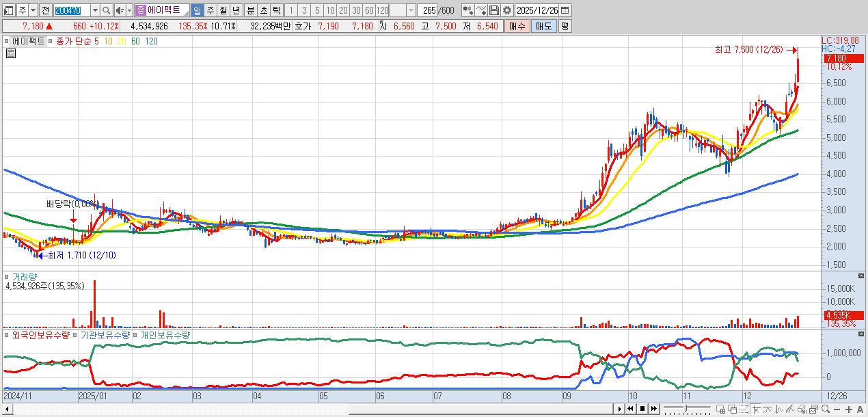
Task: Open the 주 market type dropdown
Action: (x=33, y=10)
